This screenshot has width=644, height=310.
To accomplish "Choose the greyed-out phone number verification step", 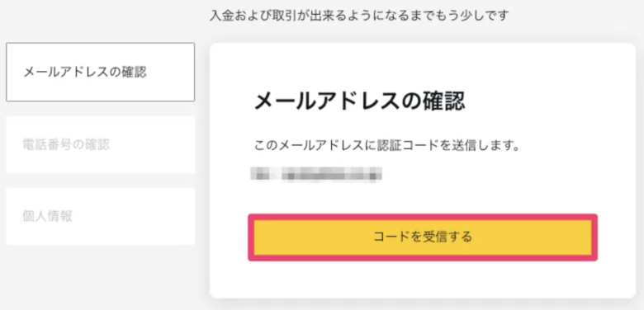I will point(100,144).
